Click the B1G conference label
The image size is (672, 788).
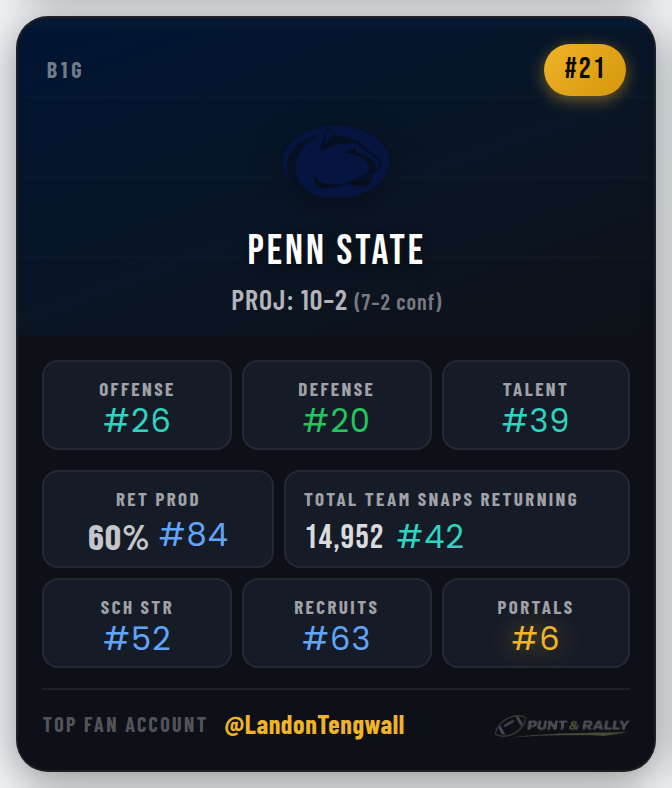tap(65, 71)
